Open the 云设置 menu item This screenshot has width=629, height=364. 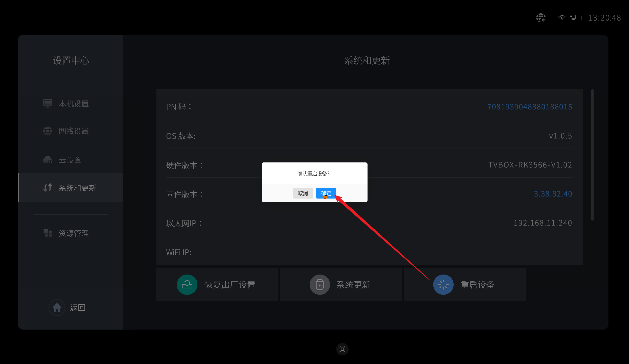pyautogui.click(x=70, y=160)
